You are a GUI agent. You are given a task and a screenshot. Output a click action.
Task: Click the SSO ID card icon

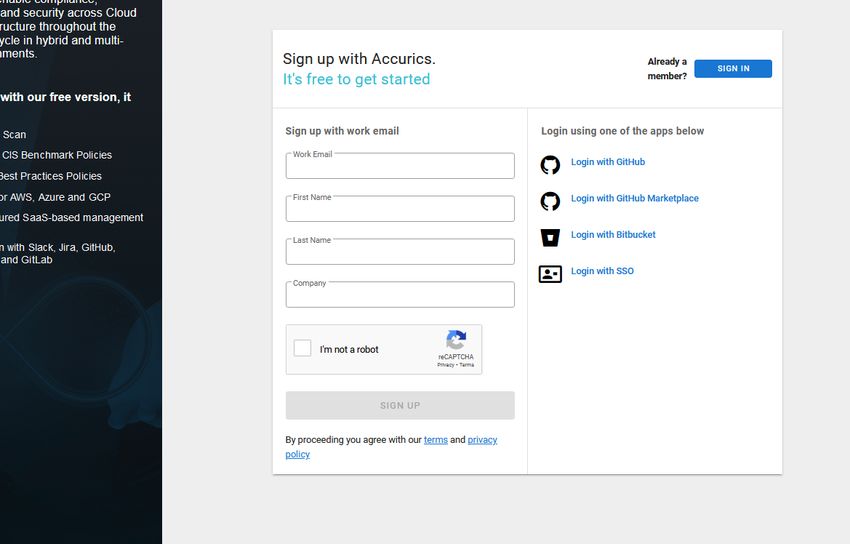point(550,274)
